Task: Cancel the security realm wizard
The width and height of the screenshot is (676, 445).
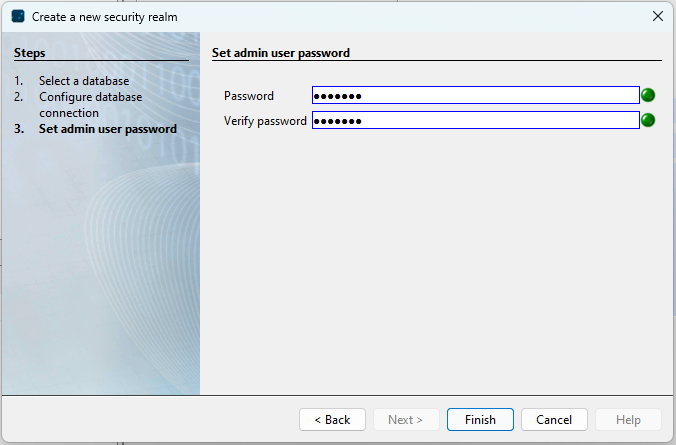Action: pyautogui.click(x=554, y=420)
